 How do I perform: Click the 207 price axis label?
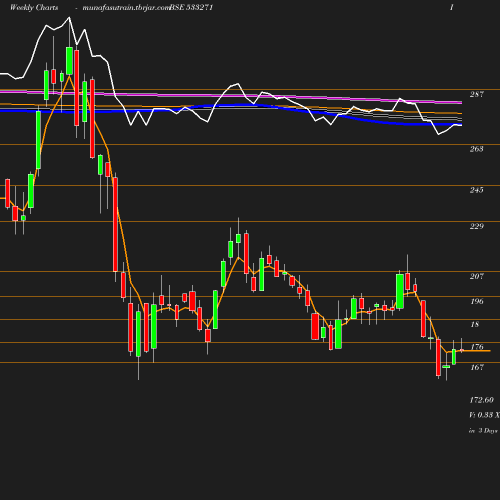coord(477,276)
